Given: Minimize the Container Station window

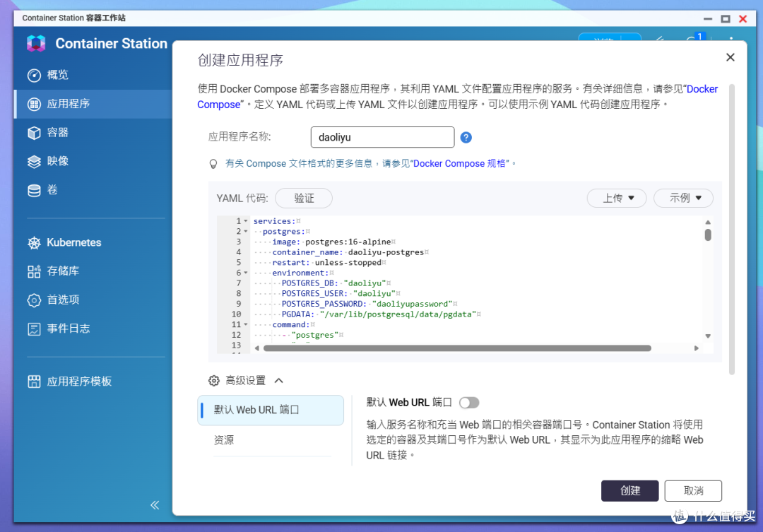Looking at the screenshot, I should (x=708, y=18).
